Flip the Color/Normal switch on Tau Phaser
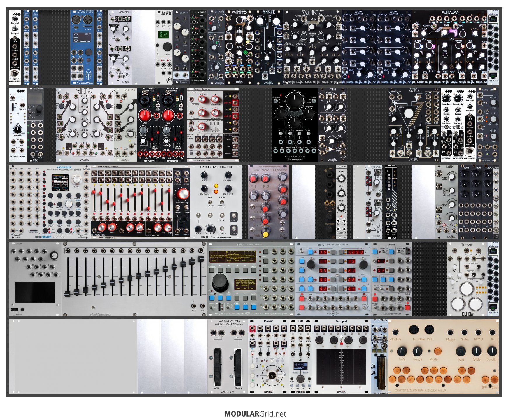511x420 pixels. 222,202
